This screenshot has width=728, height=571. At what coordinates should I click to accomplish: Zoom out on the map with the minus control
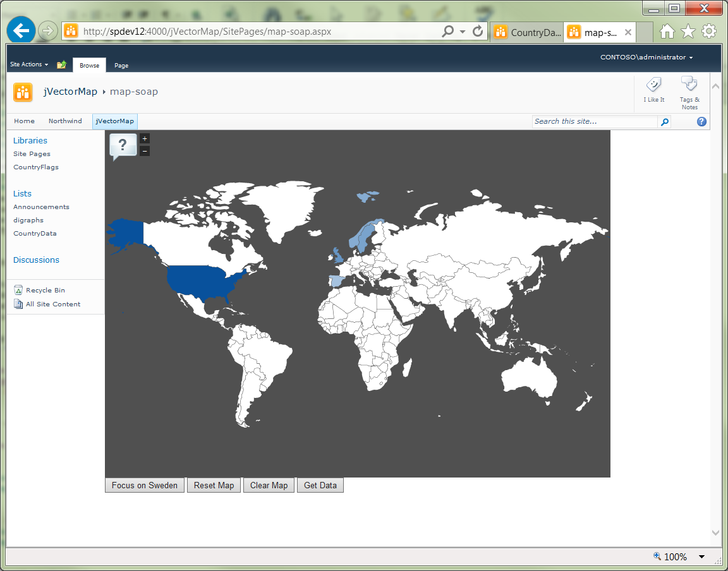pyautogui.click(x=144, y=150)
